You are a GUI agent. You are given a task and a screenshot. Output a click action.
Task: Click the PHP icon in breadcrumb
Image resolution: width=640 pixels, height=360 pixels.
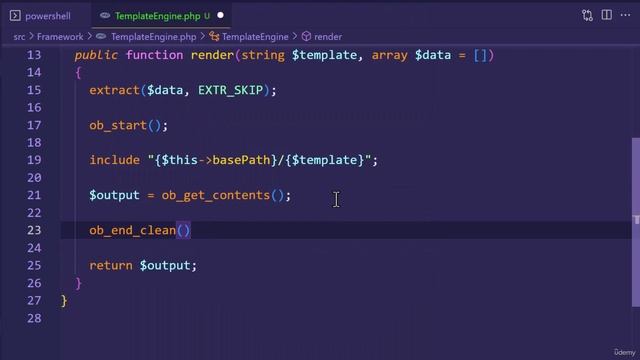point(101,37)
